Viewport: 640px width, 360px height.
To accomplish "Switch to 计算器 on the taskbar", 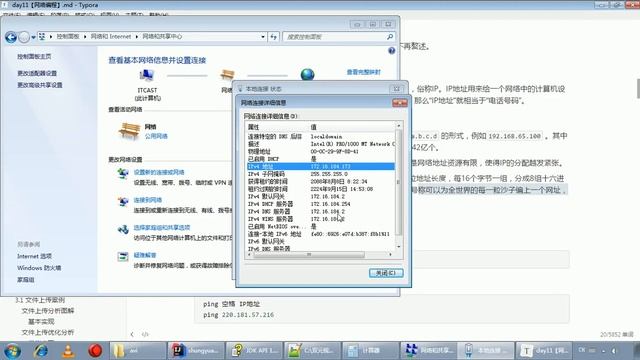I will (x=370, y=351).
